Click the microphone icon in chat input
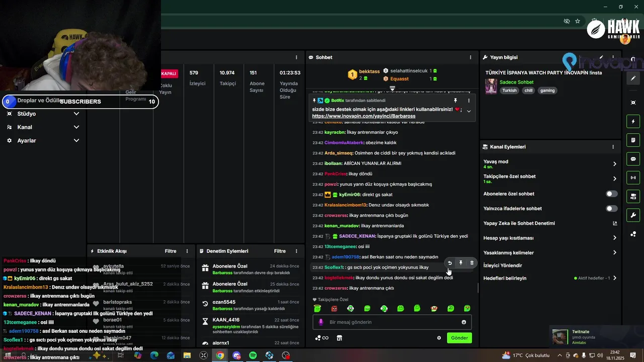 click(x=321, y=322)
